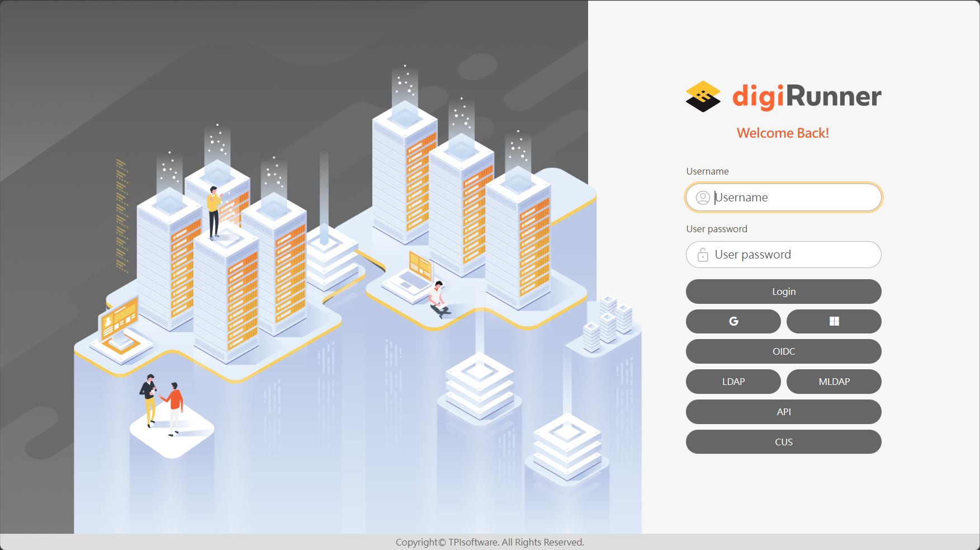This screenshot has height=550, width=980.
Task: Click the Google sign-in icon button
Action: coord(733,321)
